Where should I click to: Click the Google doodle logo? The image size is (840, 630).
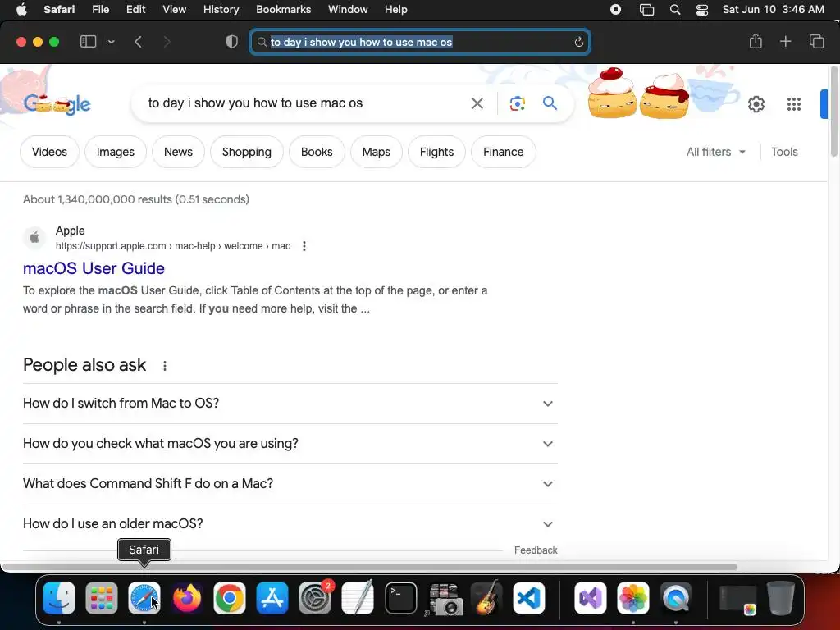(57, 104)
